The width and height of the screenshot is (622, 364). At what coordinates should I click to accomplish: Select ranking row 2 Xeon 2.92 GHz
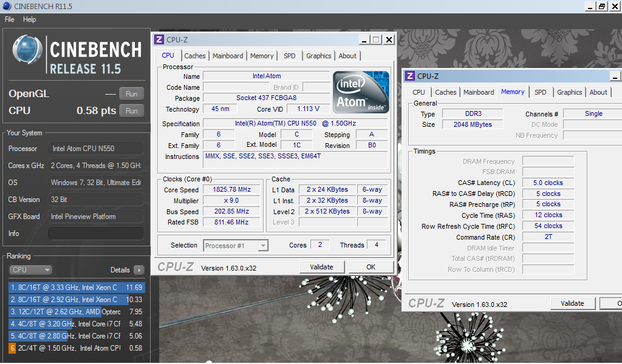tap(77, 300)
